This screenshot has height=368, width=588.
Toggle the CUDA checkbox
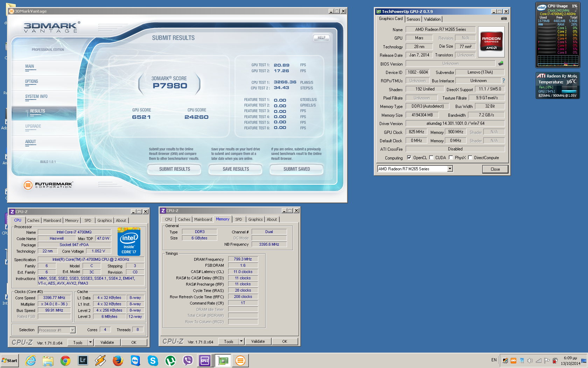431,158
